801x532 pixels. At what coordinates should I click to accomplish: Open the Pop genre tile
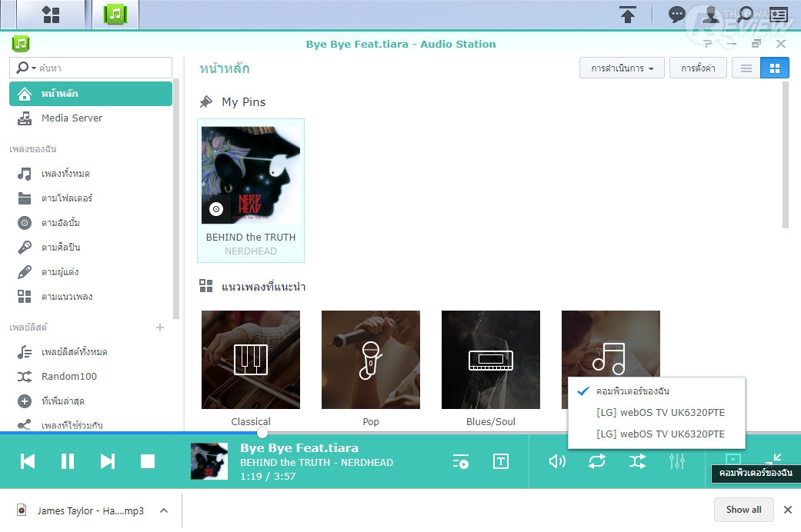pyautogui.click(x=371, y=360)
